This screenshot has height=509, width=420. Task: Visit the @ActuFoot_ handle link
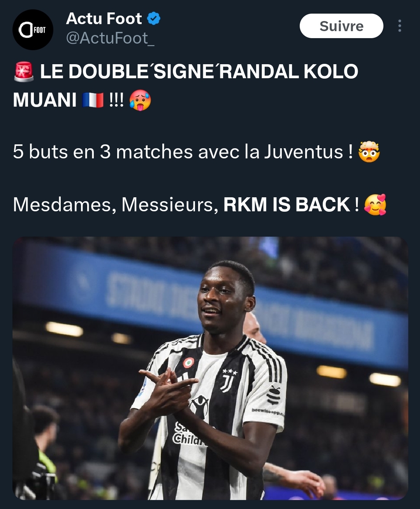click(x=110, y=38)
